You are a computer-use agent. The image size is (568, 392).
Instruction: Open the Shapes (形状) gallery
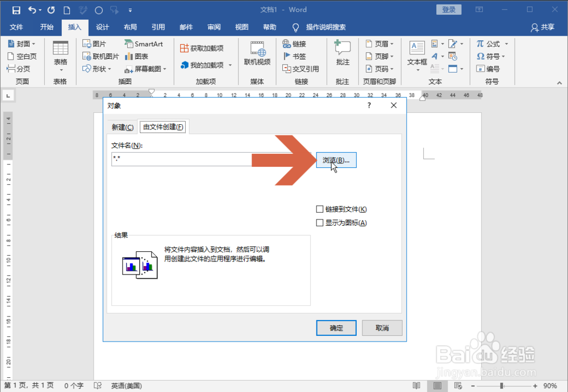pyautogui.click(x=97, y=69)
